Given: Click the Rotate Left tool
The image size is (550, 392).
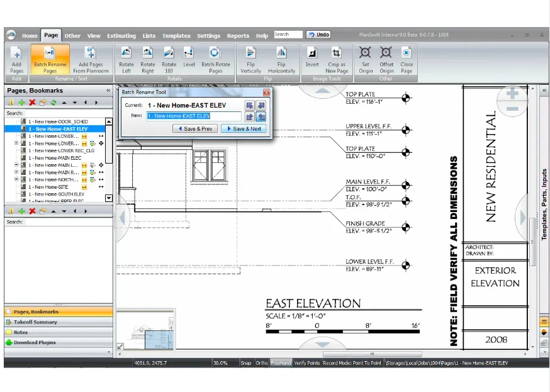Looking at the screenshot, I should click(126, 59).
